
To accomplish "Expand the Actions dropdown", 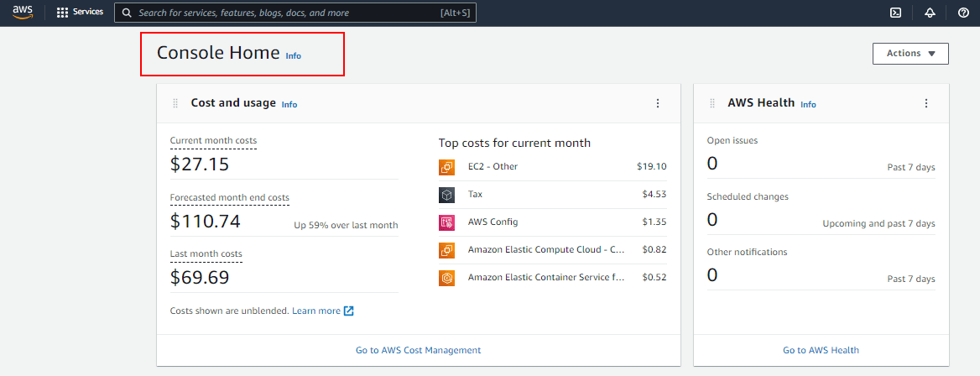I will tap(910, 54).
